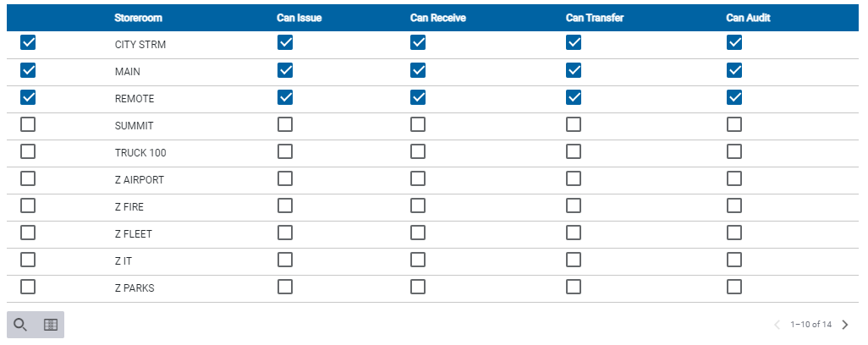Check Can Receive for TRUCK 100
Screen dimensions: 868x345
418,151
